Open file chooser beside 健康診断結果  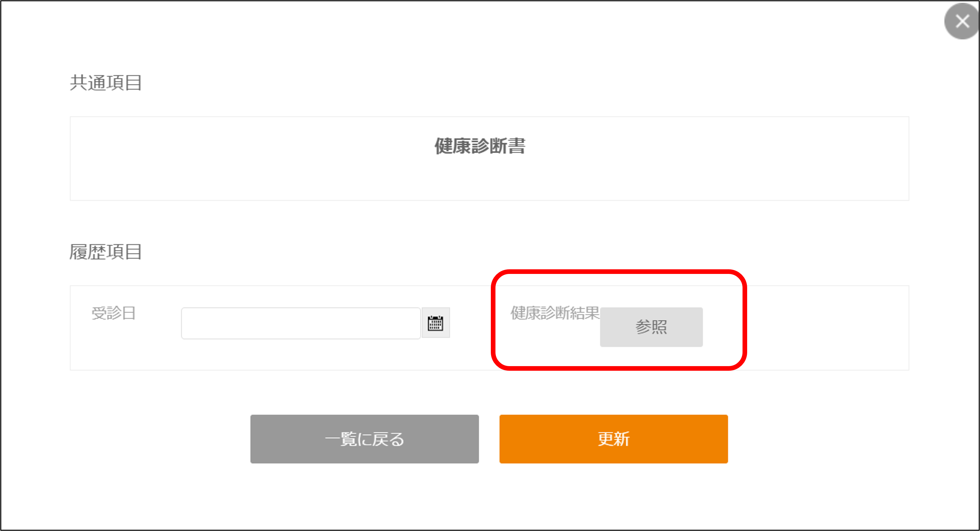tap(651, 327)
